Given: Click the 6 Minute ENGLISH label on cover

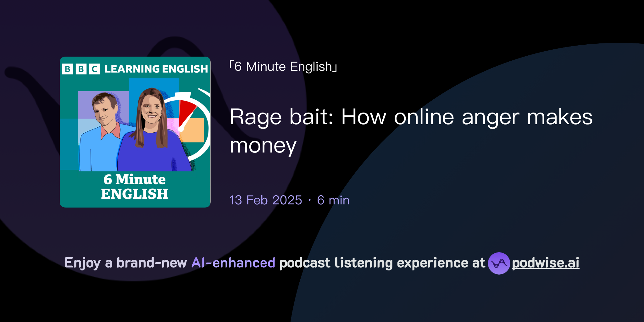Looking at the screenshot, I should pyautogui.click(x=134, y=187).
